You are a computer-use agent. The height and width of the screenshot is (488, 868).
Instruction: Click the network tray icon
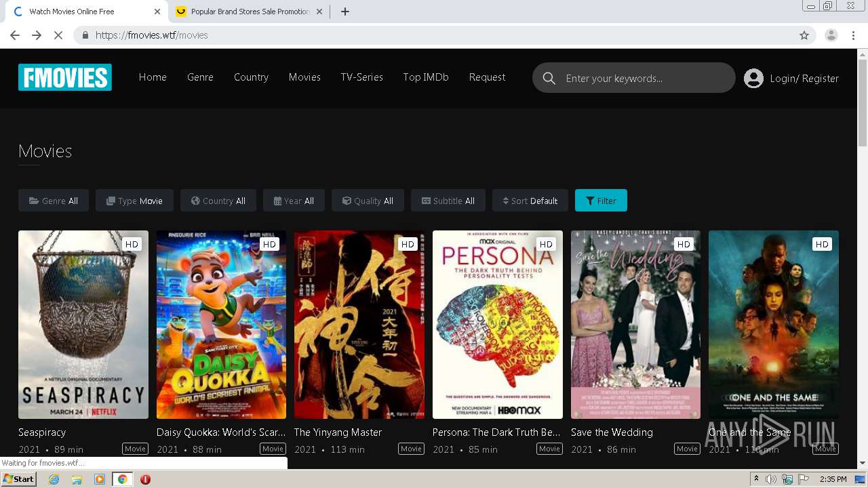tap(787, 479)
